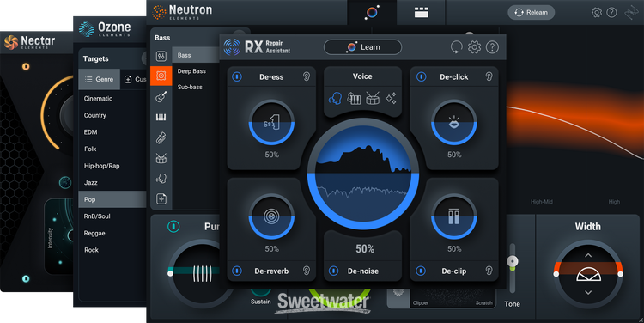This screenshot has width=644, height=323.
Task: Adjust the Tone vertical slider
Action: click(512, 267)
